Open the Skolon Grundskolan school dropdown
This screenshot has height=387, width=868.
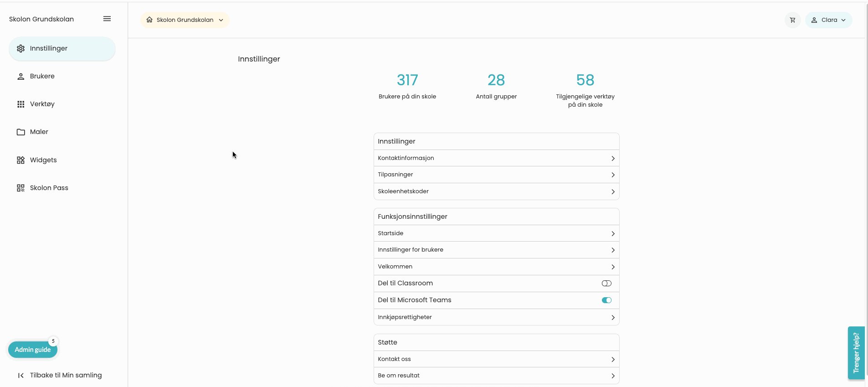(185, 20)
